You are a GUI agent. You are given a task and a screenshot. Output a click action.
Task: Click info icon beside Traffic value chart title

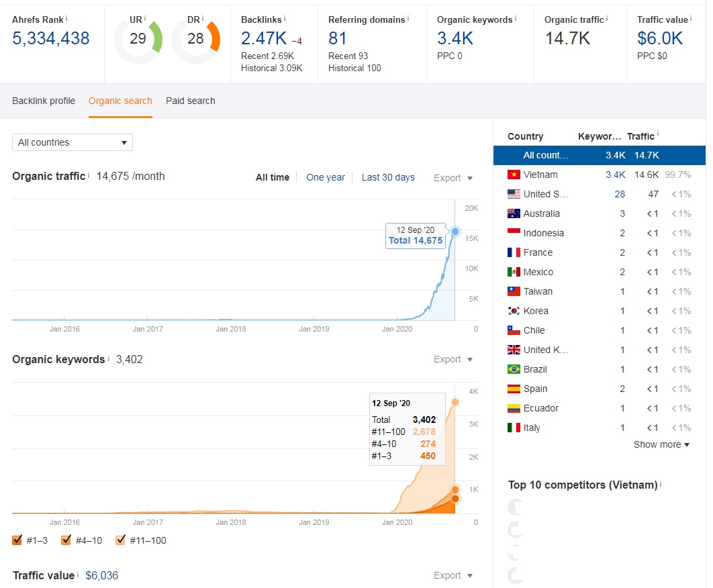[78, 575]
